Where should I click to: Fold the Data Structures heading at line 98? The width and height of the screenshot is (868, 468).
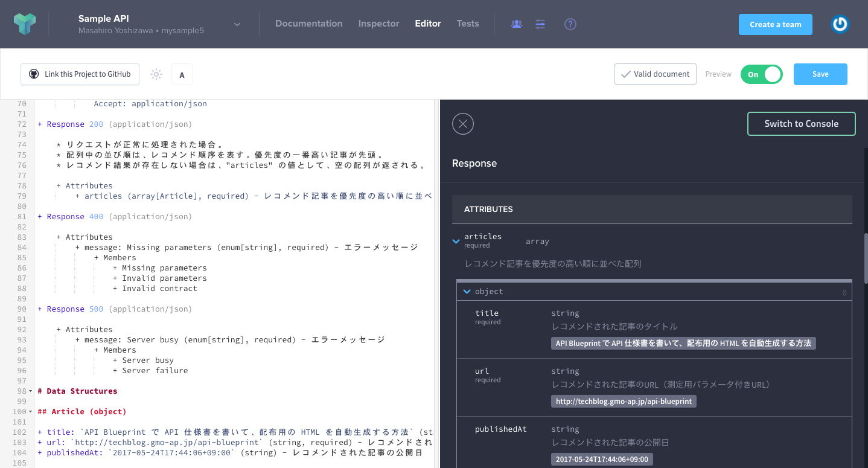31,391
